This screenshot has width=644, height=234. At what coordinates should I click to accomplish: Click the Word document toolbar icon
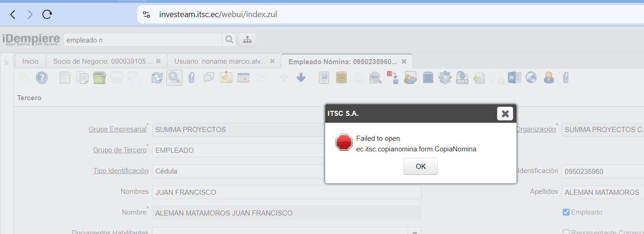click(x=514, y=78)
